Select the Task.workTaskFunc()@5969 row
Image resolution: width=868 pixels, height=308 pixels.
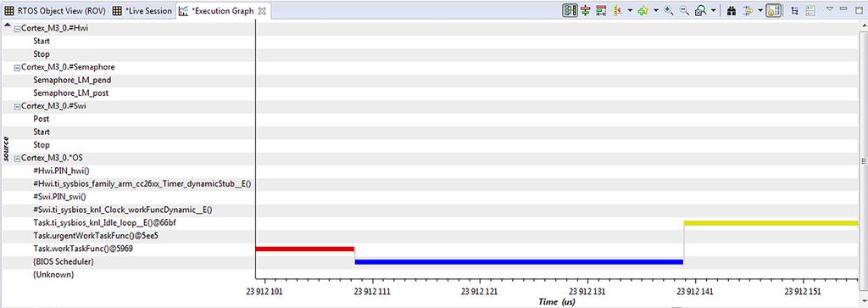coord(83,249)
